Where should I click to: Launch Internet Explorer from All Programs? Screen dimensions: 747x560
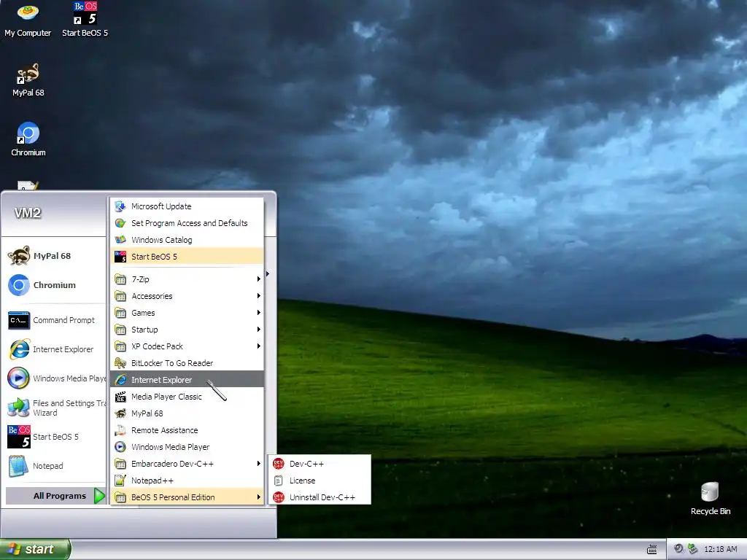187,379
